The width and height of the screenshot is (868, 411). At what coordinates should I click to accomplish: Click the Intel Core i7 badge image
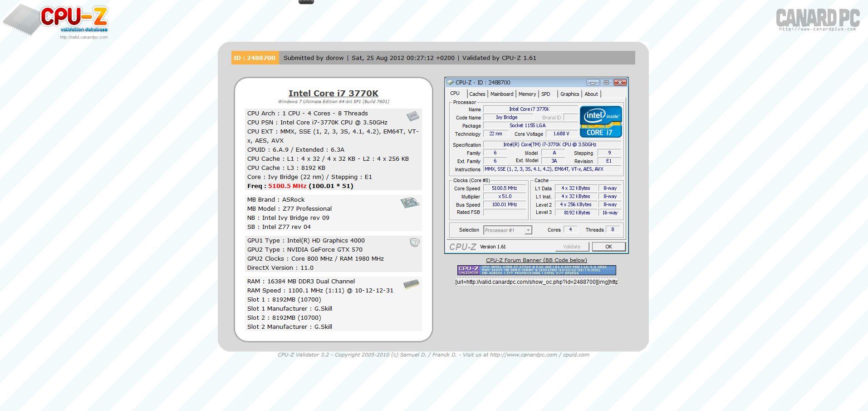point(601,122)
